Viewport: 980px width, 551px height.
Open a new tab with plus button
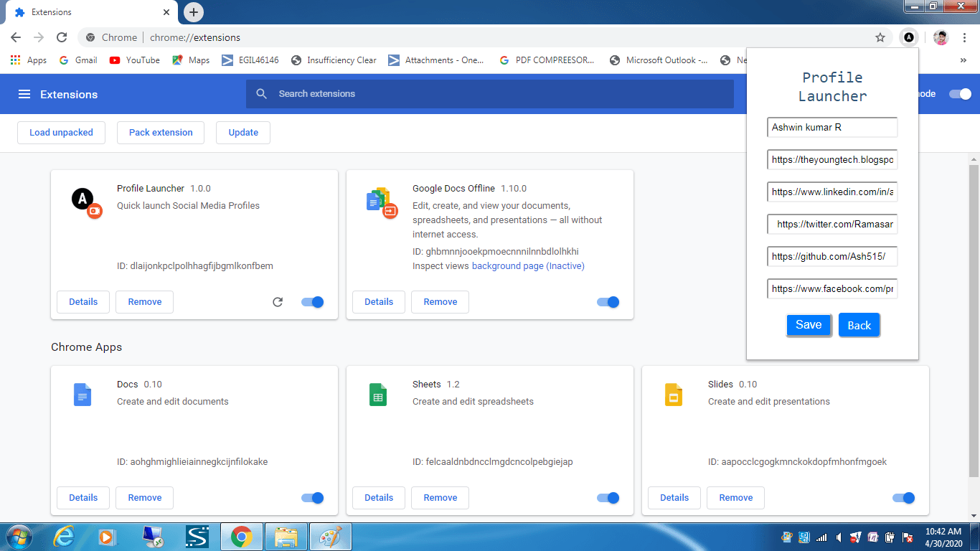(x=194, y=12)
